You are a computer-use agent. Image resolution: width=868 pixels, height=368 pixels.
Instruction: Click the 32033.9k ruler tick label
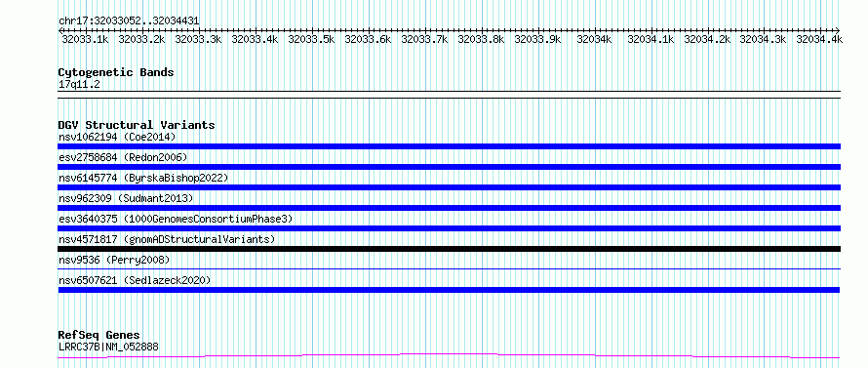click(x=537, y=39)
